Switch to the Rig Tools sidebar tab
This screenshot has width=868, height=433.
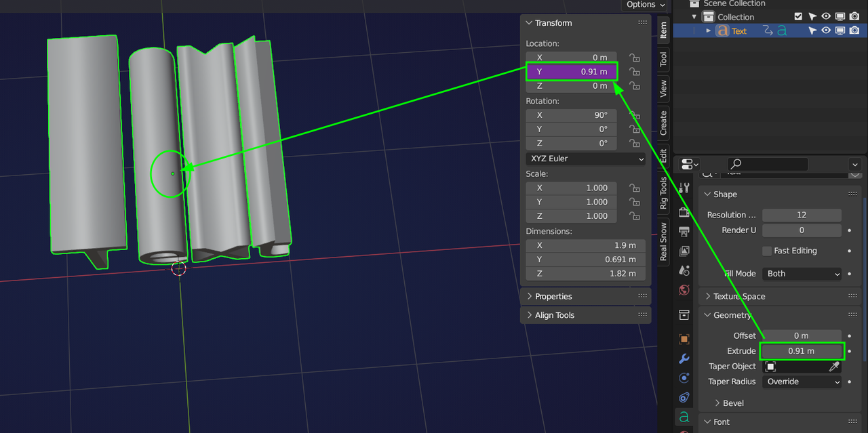click(663, 193)
